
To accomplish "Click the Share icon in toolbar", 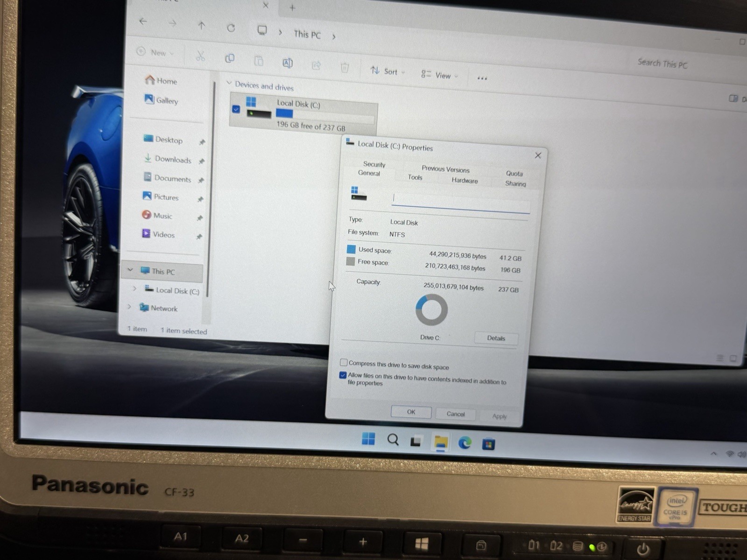I will pos(316,65).
